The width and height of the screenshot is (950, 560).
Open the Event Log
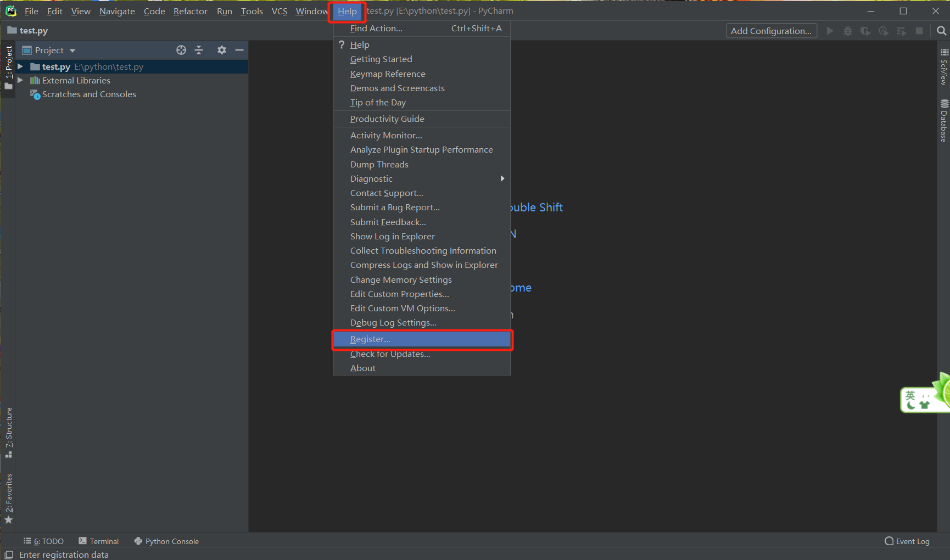(907, 541)
